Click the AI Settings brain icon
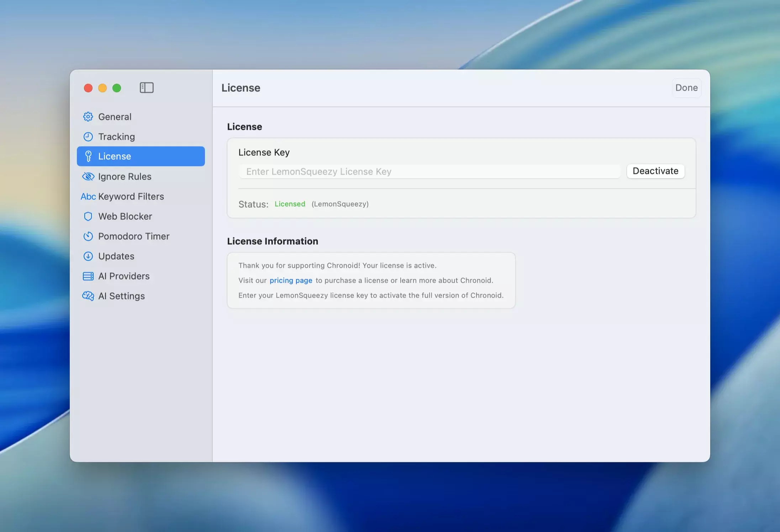 [x=88, y=296]
